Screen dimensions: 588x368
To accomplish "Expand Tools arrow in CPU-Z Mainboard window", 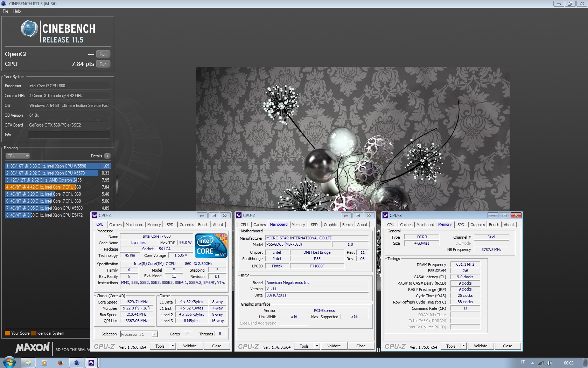I will point(317,346).
